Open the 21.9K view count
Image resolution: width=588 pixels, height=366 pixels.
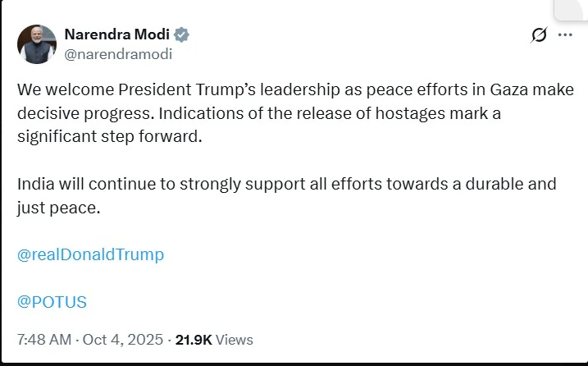pyautogui.click(x=194, y=340)
